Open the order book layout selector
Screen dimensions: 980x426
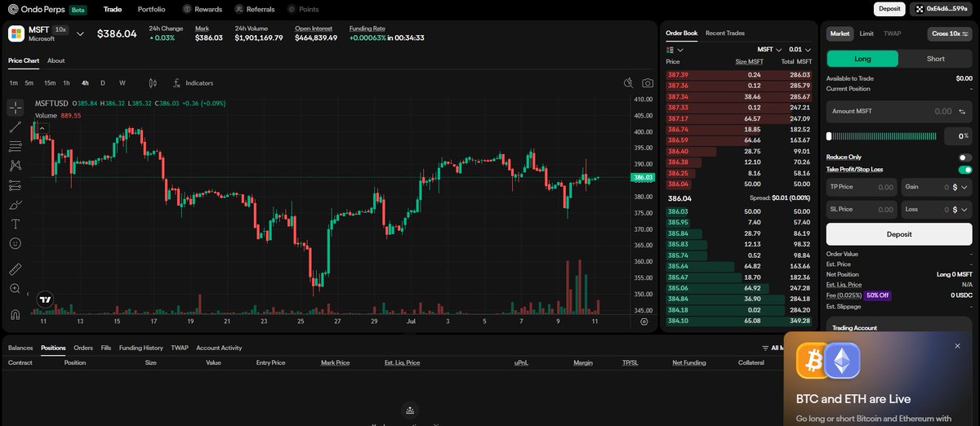[675, 50]
